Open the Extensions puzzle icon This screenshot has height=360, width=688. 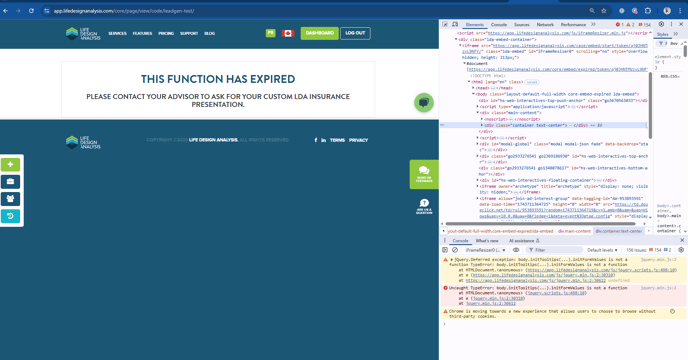tap(648, 11)
